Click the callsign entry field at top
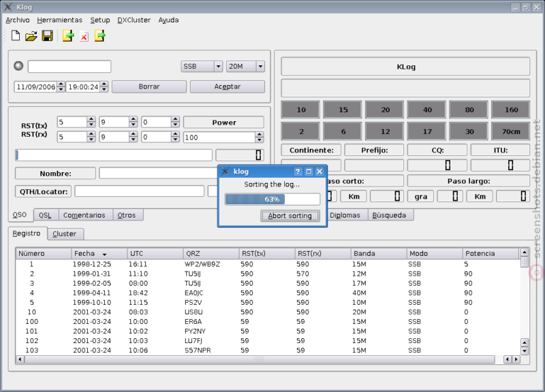Image resolution: width=545 pixels, height=392 pixels. [69, 66]
